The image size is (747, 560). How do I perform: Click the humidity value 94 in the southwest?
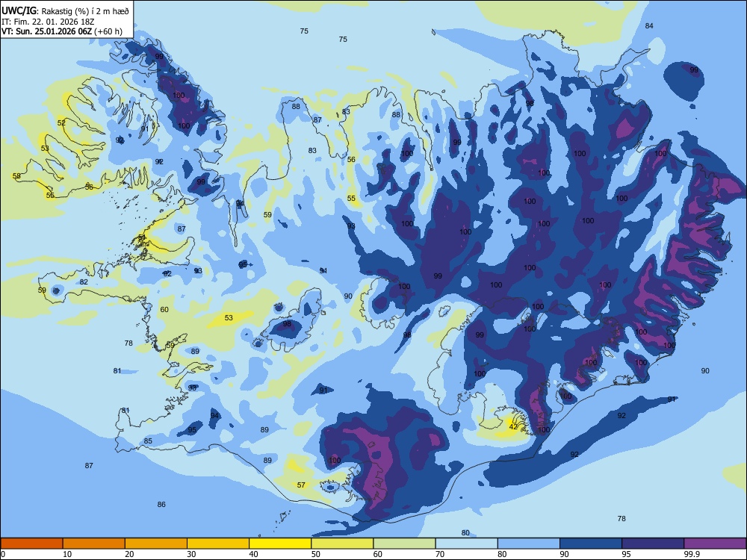(x=214, y=416)
